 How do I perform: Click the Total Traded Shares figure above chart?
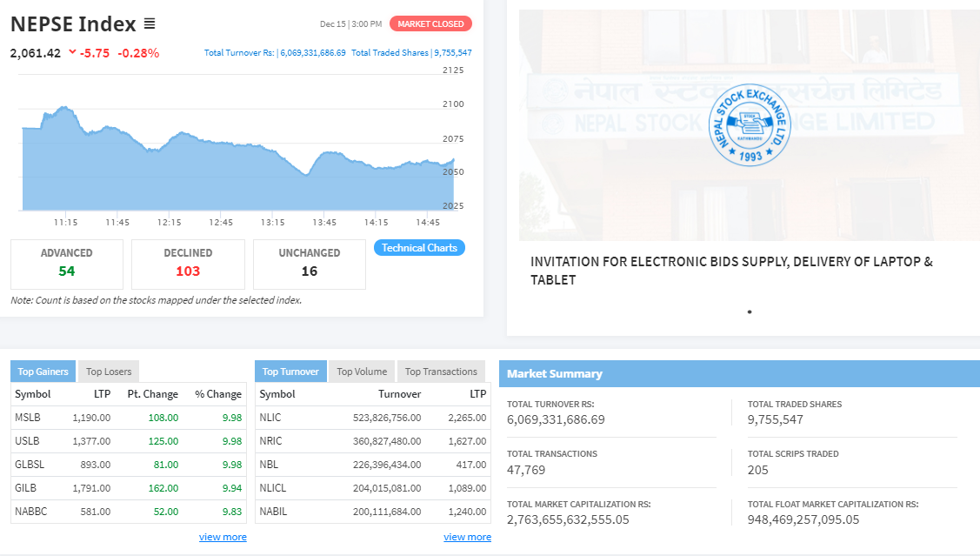point(411,52)
